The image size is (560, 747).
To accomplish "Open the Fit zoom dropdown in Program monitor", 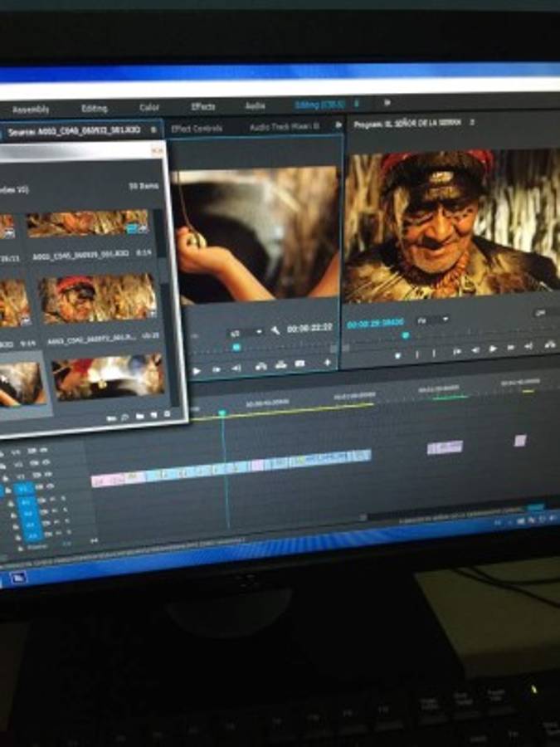I will (432, 320).
